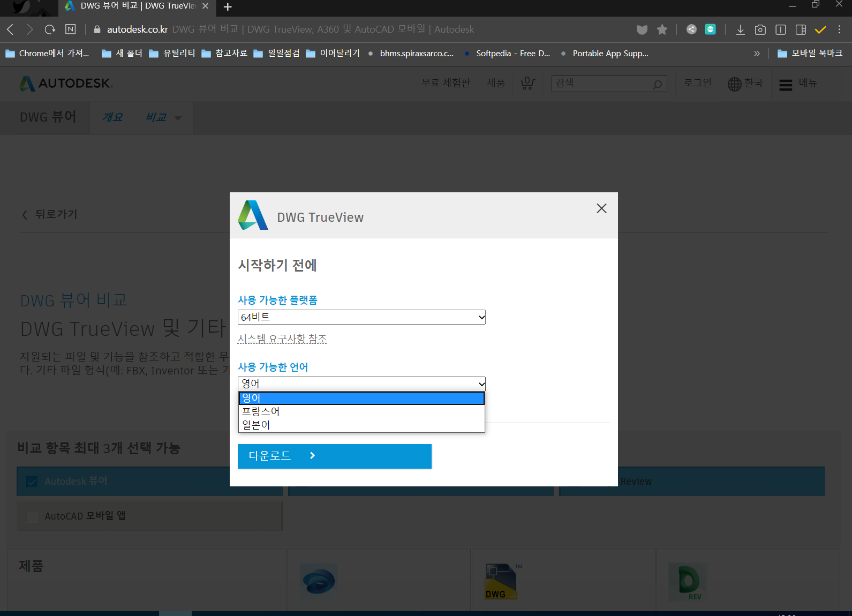
Task: Open the 한국 region globe selector
Action: coord(745,84)
